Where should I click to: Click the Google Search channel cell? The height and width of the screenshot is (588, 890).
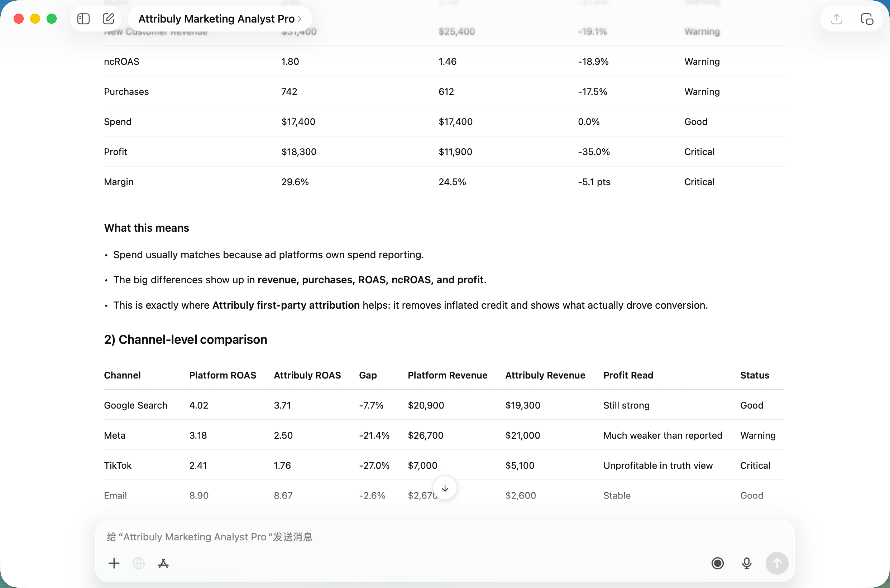click(135, 405)
